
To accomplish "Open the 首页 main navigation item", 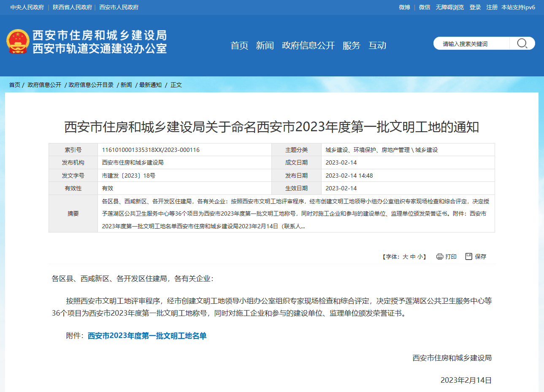I will tap(239, 46).
